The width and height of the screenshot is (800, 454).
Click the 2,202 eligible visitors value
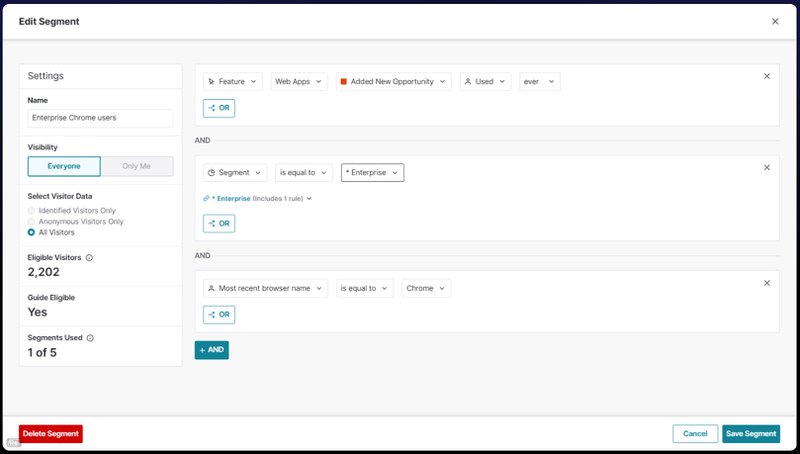coord(43,272)
